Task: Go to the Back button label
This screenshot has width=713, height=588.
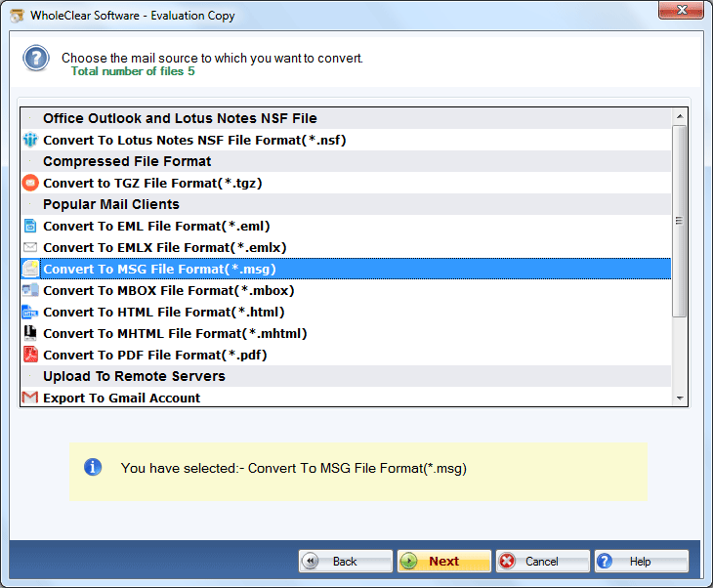Action: pos(345,562)
